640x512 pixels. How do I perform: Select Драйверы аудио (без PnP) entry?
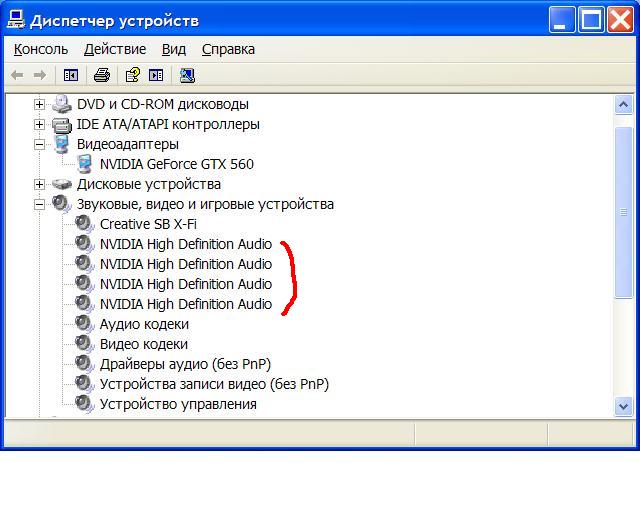click(x=185, y=364)
